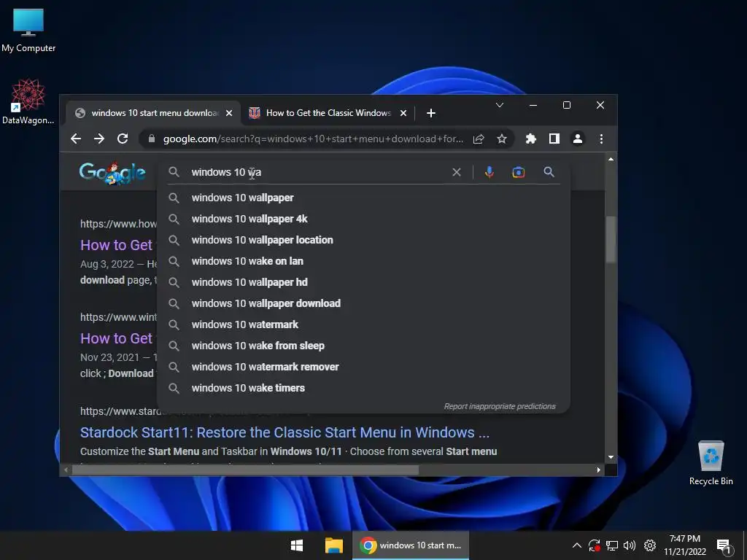Click vertical scrollbar down arrow
747x560 pixels.
(x=611, y=457)
